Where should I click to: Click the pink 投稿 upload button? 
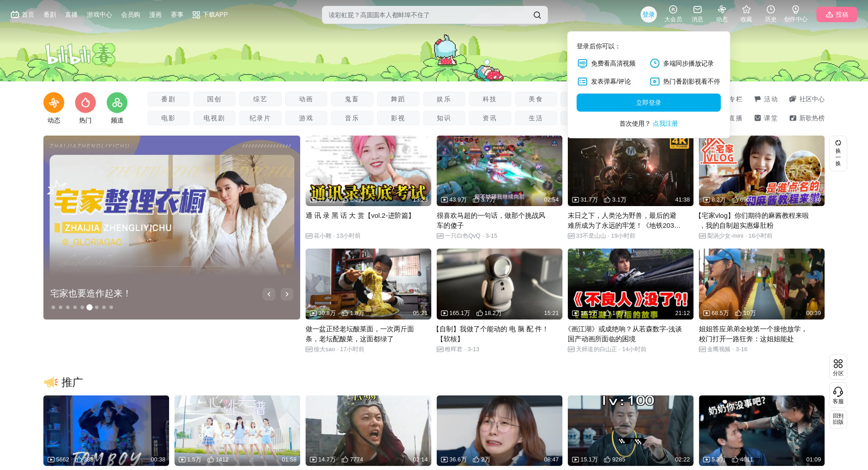pyautogui.click(x=837, y=14)
